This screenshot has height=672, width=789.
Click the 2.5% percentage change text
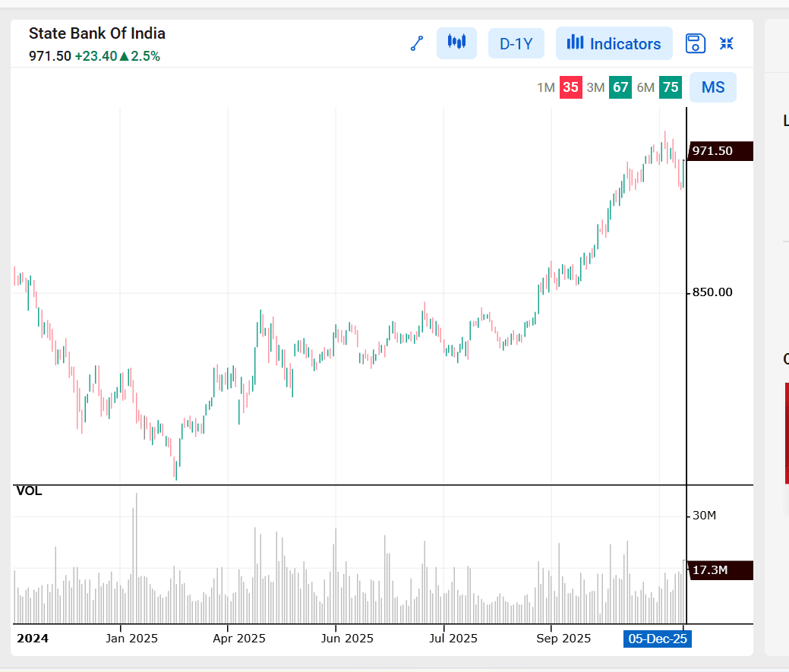pyautogui.click(x=145, y=56)
